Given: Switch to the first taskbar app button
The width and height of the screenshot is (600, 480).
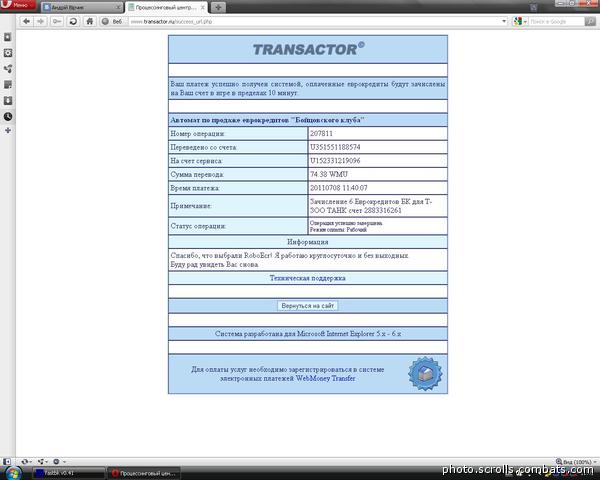Looking at the screenshot, I should [68, 473].
